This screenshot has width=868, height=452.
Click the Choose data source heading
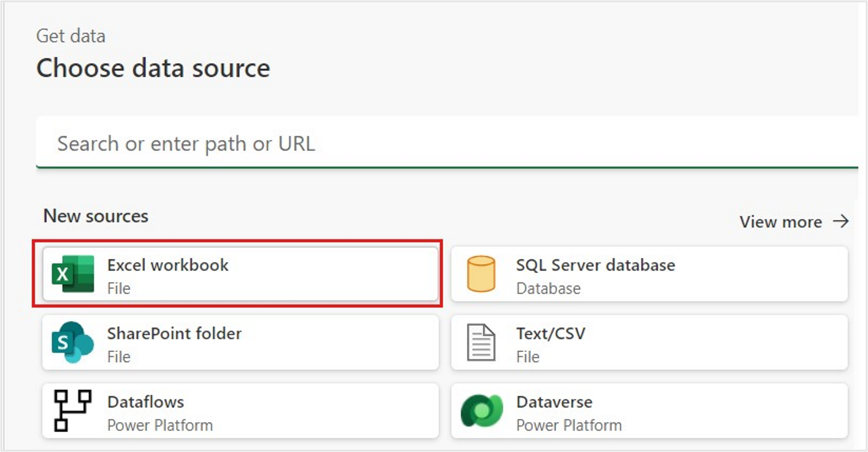click(153, 68)
